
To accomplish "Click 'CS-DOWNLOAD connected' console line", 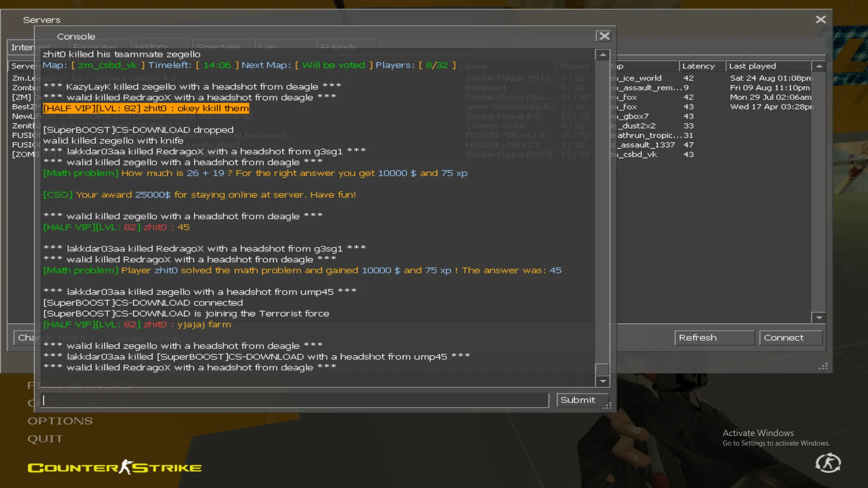I will (143, 303).
